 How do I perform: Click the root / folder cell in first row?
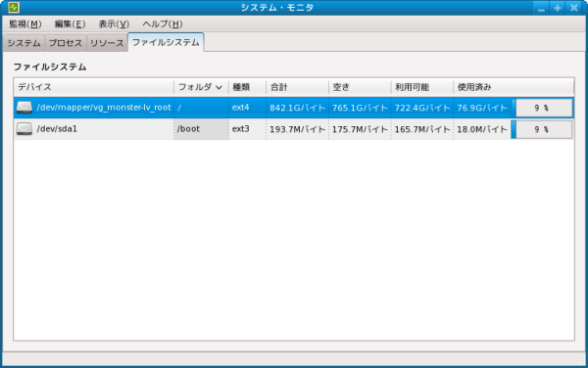[x=201, y=108]
